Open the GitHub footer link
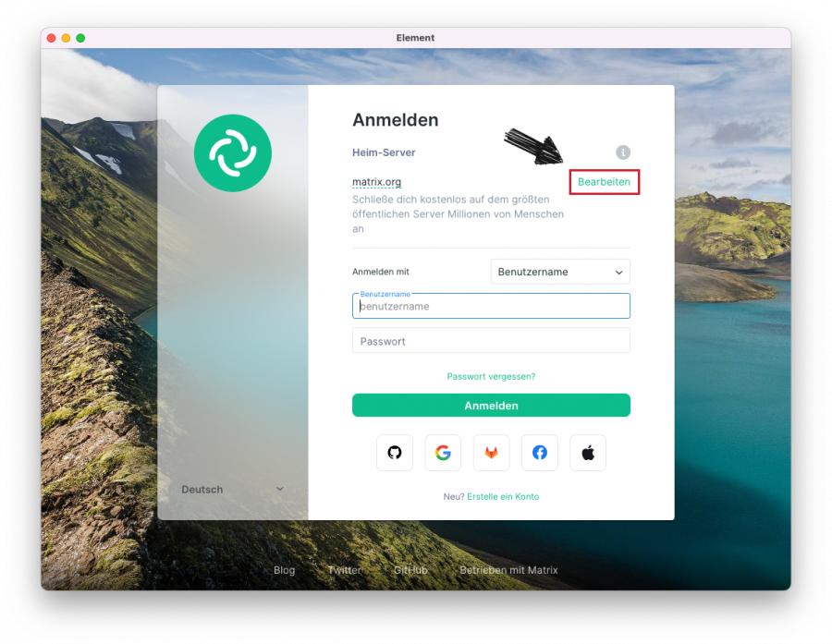832x644 pixels. coord(410,570)
